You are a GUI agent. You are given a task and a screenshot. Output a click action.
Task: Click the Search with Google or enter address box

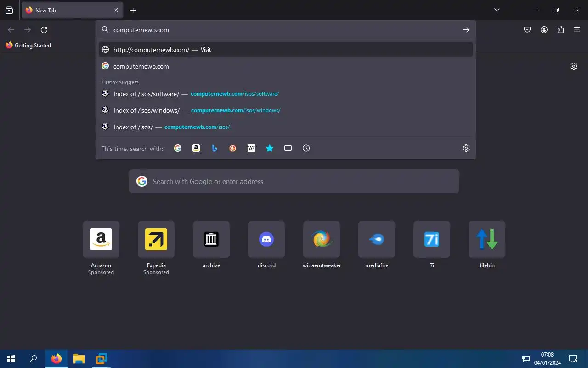pos(294,181)
